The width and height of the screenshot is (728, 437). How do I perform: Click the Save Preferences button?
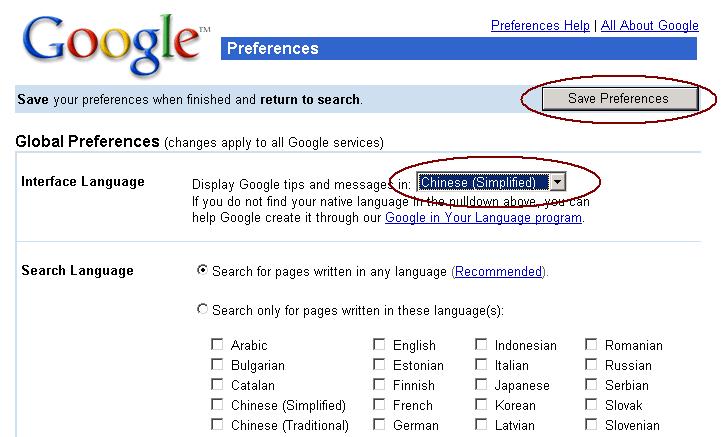pyautogui.click(x=619, y=98)
